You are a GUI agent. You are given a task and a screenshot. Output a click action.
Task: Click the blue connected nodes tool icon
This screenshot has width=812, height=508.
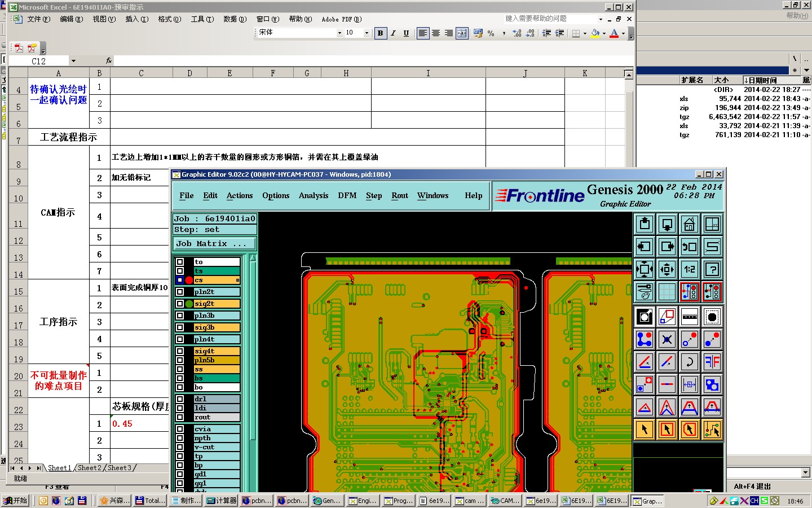(x=645, y=339)
